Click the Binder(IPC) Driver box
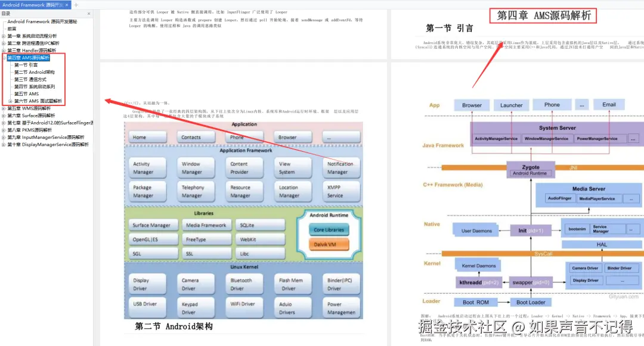The width and height of the screenshot is (644, 346). point(340,284)
